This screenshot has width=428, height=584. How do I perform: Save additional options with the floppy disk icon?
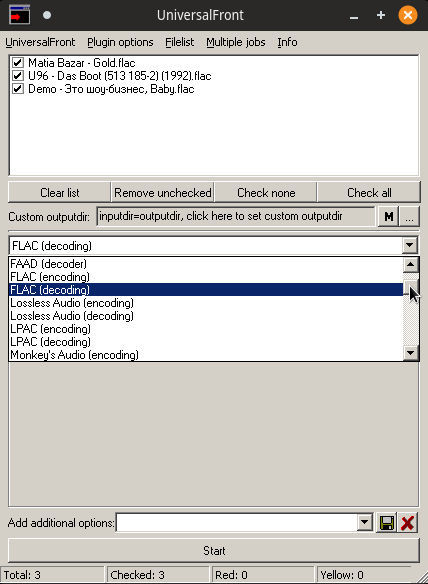click(x=387, y=523)
